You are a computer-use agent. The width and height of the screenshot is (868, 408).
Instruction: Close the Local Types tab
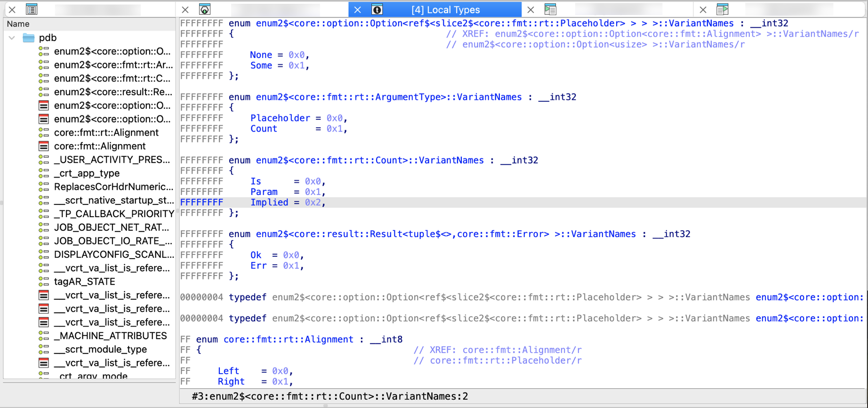coord(358,9)
